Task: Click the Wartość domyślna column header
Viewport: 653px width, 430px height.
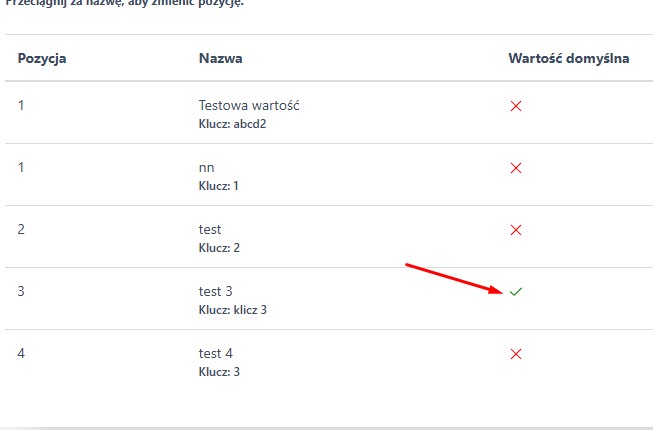Action: pos(568,58)
